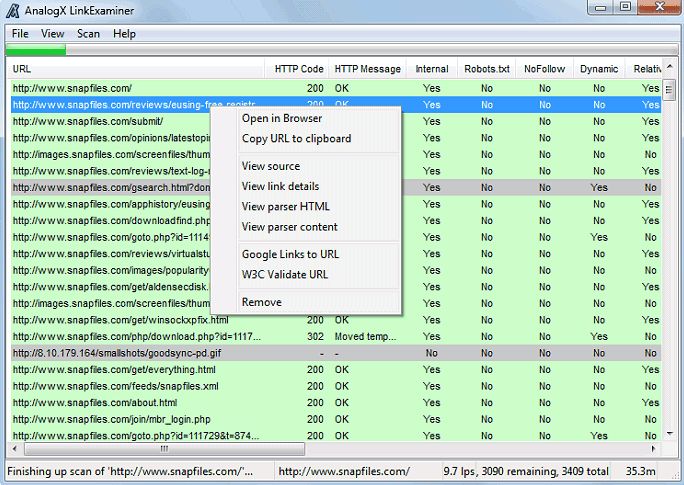
Task: Sort by the URL column header
Action: [x=136, y=69]
